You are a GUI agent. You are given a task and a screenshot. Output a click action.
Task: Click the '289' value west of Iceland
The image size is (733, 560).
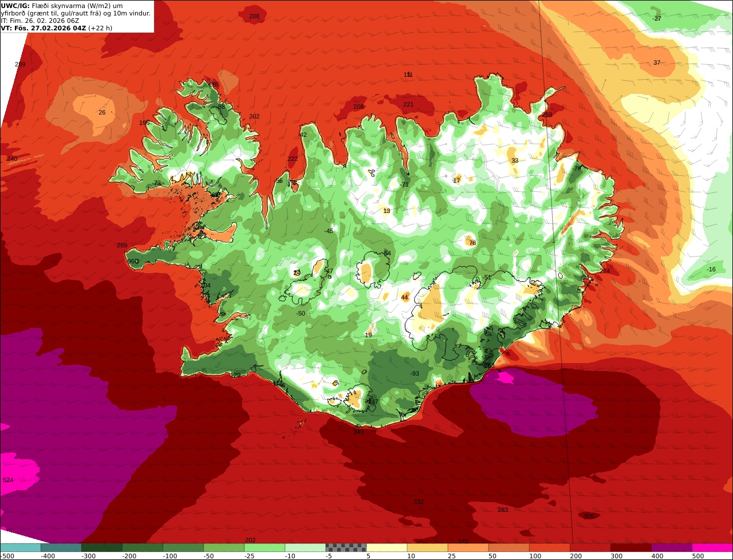(122, 245)
